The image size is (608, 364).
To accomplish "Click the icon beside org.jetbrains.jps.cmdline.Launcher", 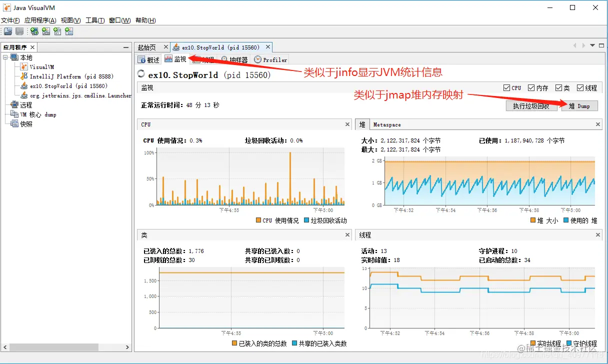I will pos(24,95).
